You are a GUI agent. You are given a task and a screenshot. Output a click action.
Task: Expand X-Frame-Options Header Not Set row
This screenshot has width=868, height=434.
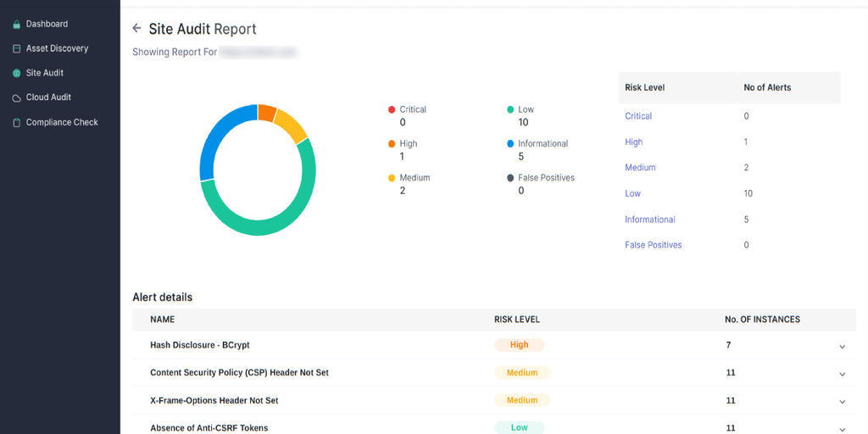click(842, 402)
